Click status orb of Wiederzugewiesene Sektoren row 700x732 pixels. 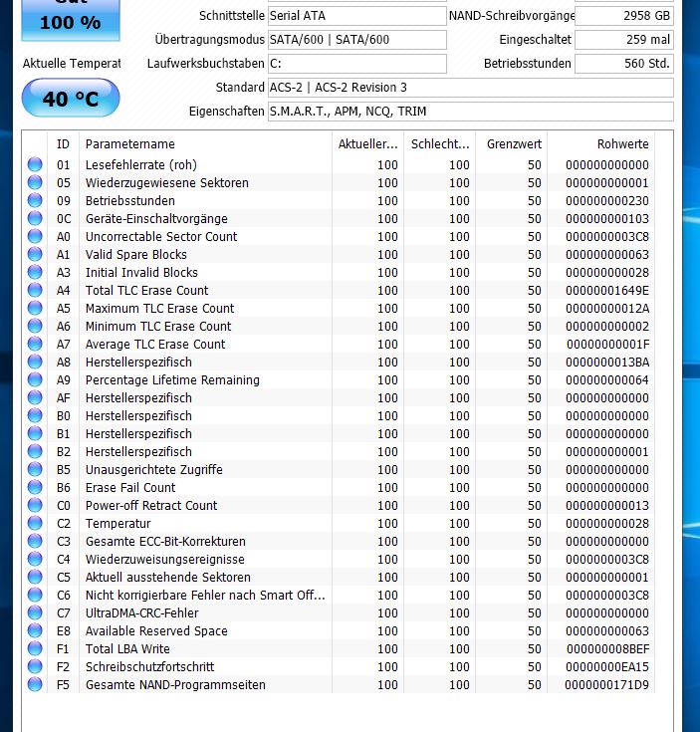click(x=35, y=182)
